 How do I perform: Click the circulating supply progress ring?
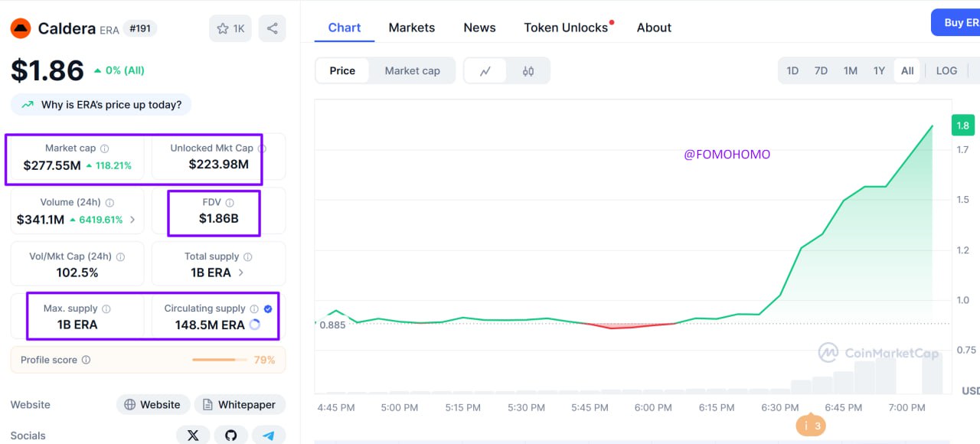click(x=255, y=325)
